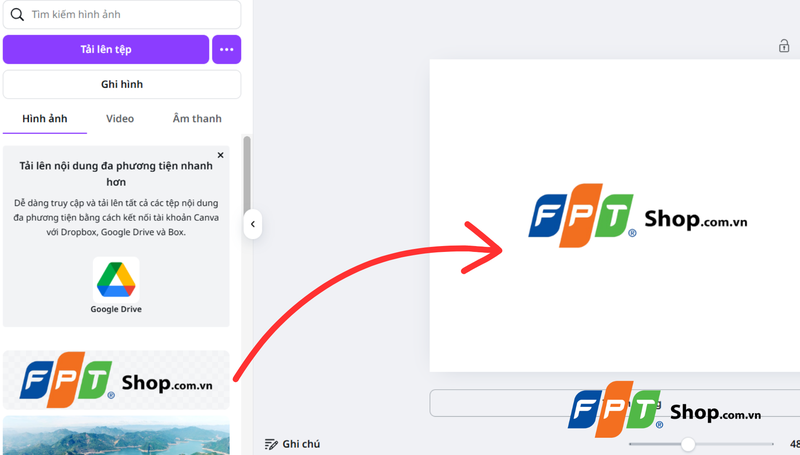Select the landscape photo thumbnail
The width and height of the screenshot is (800, 455).
[116, 435]
